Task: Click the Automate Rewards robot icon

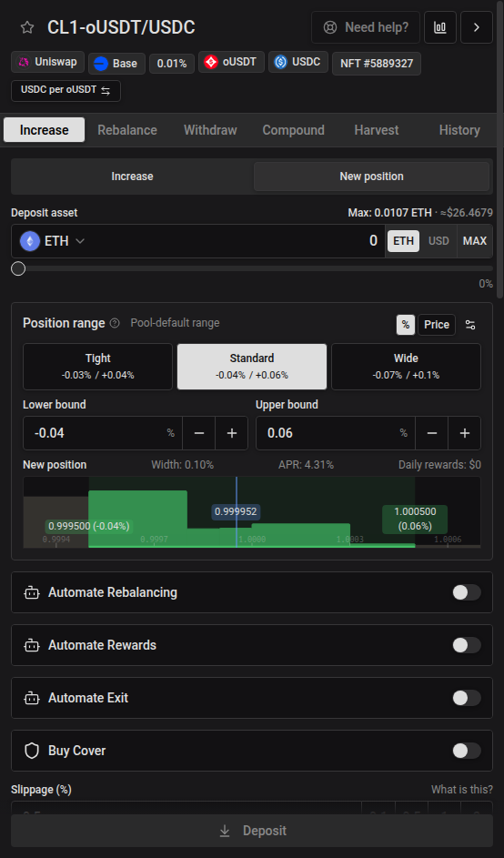Action: [x=32, y=645]
